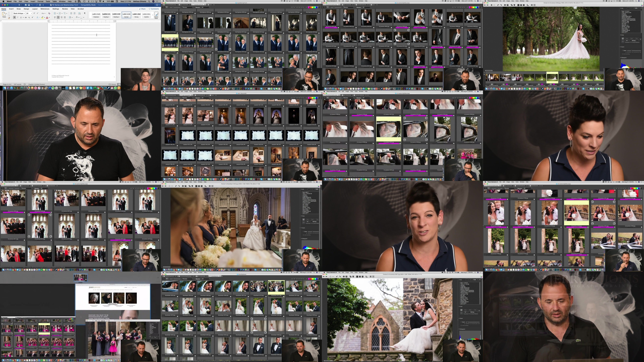Enable the Zoom checkbox in ErinJeremy-0248 preview
This screenshot has width=644, height=362.
pyautogui.click(x=622, y=51)
